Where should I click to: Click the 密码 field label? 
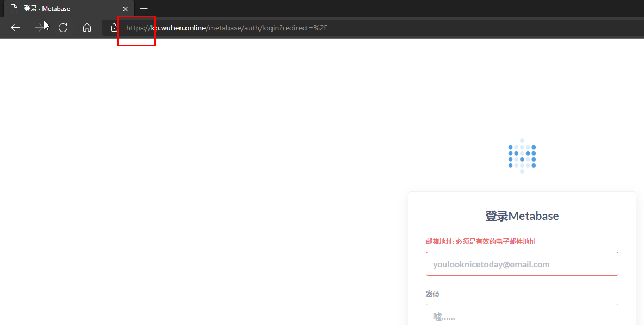(432, 294)
